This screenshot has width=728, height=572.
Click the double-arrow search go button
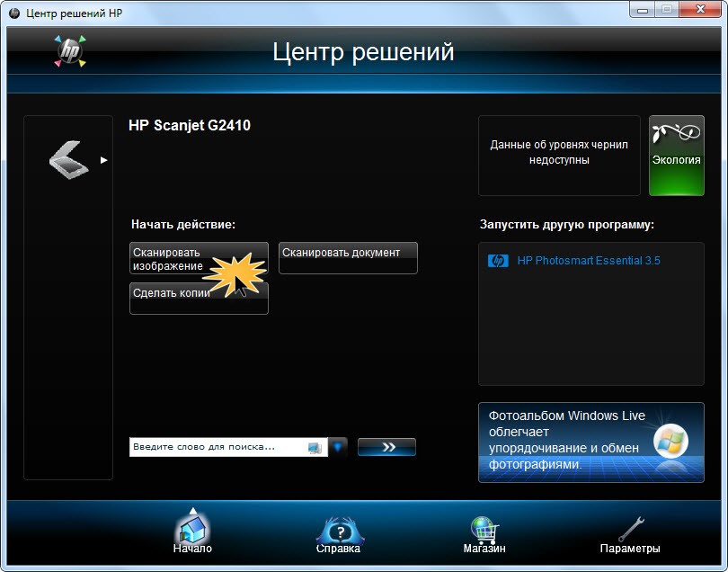click(386, 447)
